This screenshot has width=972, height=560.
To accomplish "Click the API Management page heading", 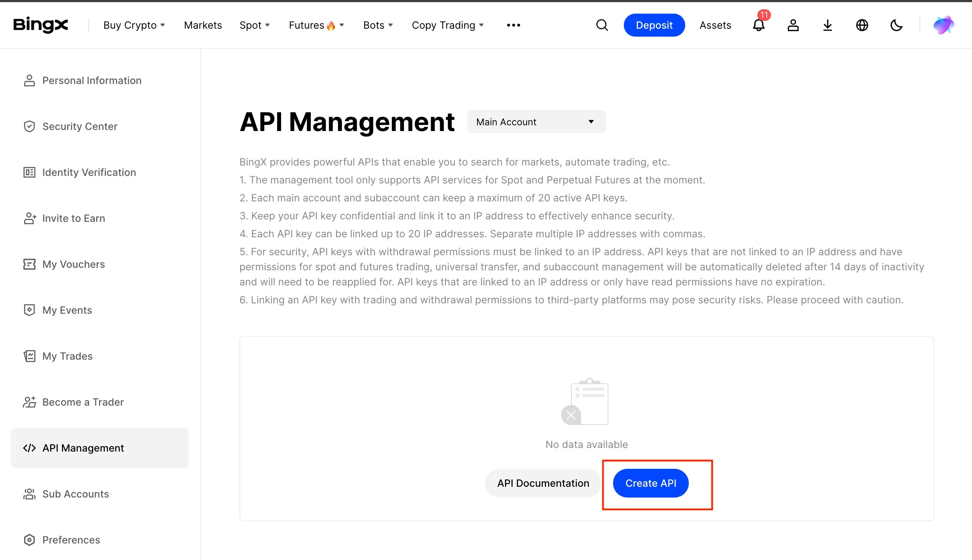I will coord(347,122).
